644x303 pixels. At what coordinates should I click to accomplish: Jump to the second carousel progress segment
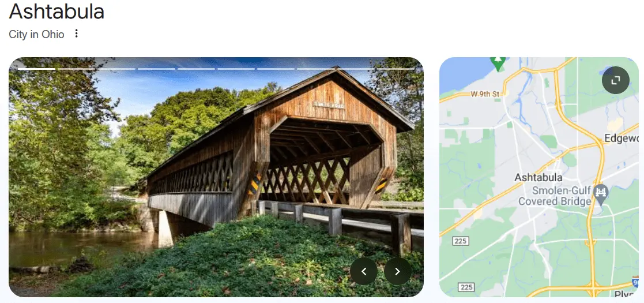(x=76, y=69)
